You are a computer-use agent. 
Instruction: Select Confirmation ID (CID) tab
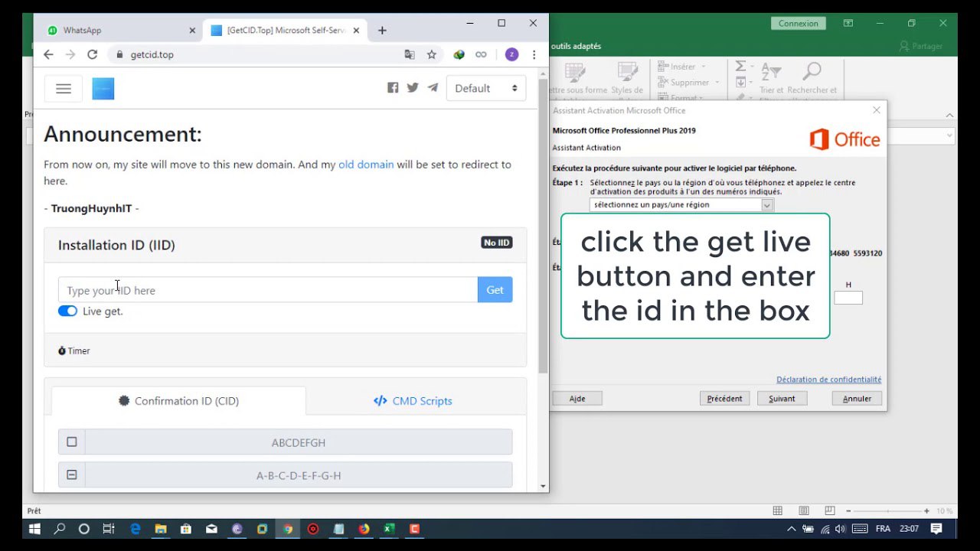(178, 401)
